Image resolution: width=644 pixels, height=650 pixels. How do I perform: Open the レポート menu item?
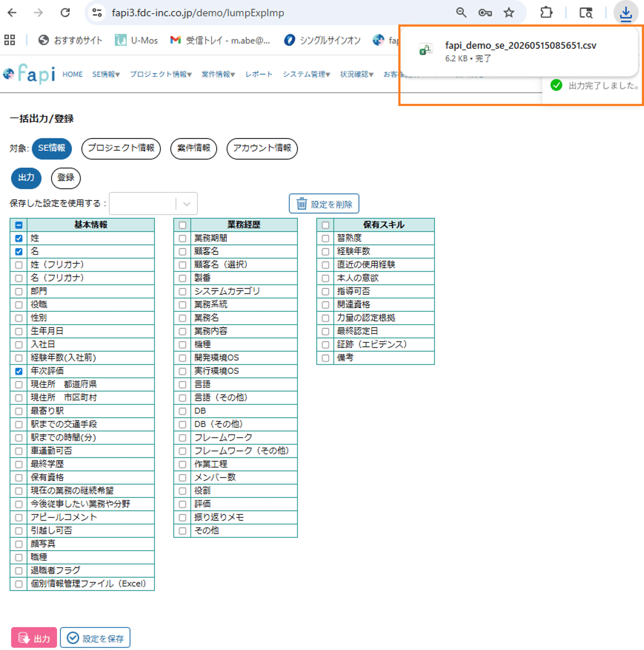[x=258, y=74]
